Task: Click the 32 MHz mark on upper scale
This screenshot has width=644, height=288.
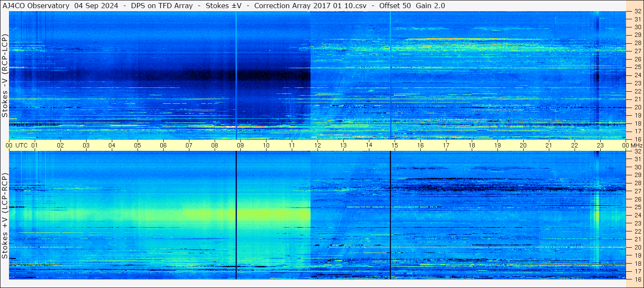Action: [x=637, y=12]
